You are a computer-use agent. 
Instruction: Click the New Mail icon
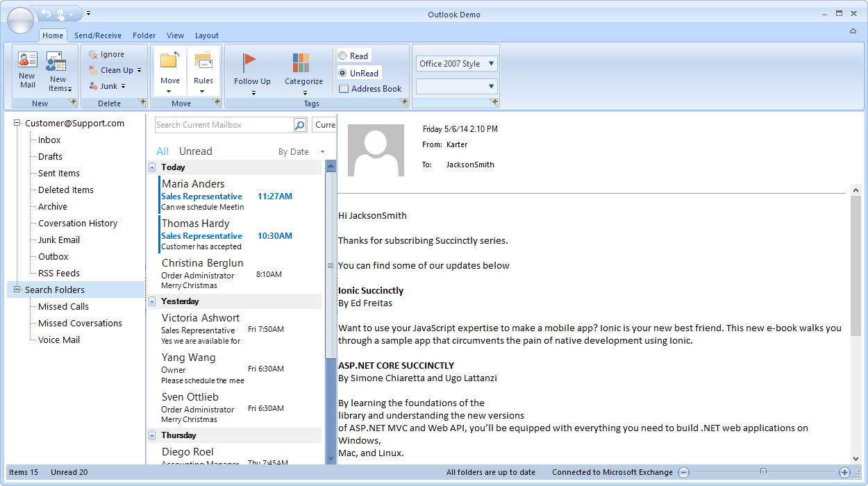28,60
